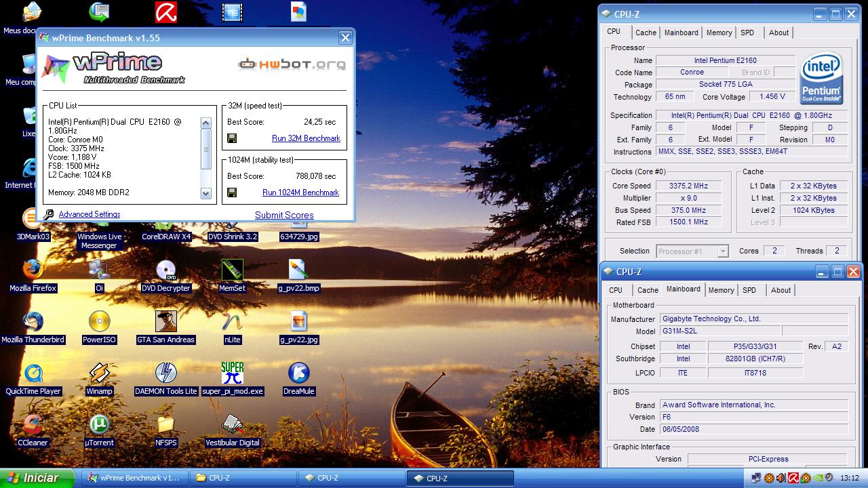Open Winamp desktop shortcut
Screen dimensions: 868x488
99,379
